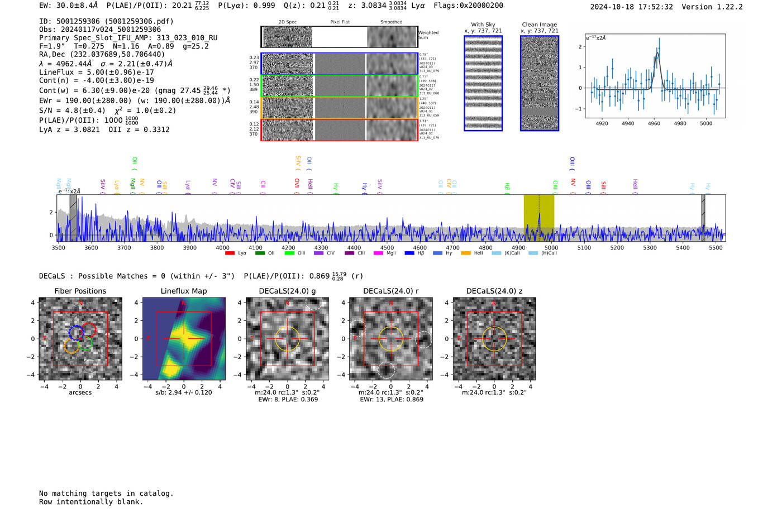Viewport: 782px width, 532px height.
Task: Click the hatched gray region near 3550
Action: point(73,218)
